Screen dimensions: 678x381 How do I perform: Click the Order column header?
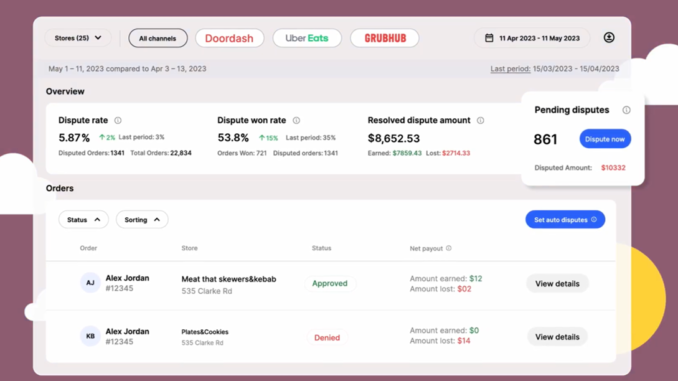coord(88,248)
